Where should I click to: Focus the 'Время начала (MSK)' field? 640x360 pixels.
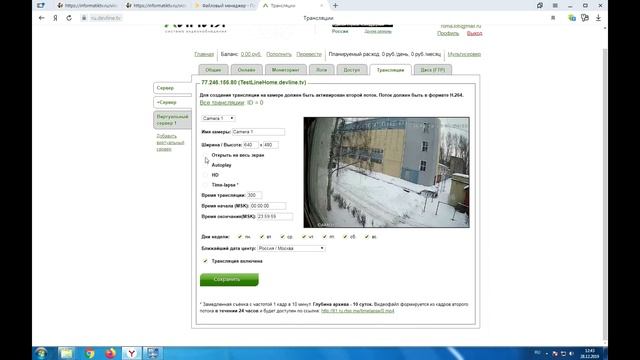[268, 206]
